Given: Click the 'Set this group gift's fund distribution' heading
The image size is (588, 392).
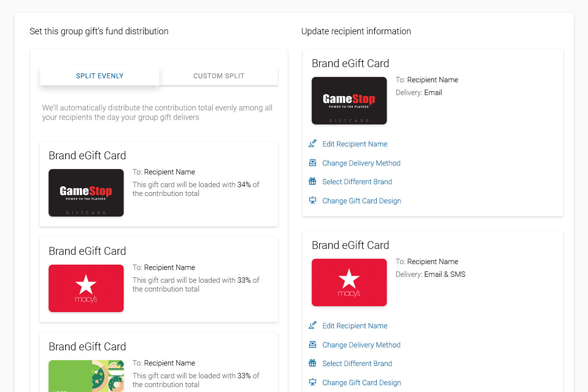Looking at the screenshot, I should tap(99, 31).
